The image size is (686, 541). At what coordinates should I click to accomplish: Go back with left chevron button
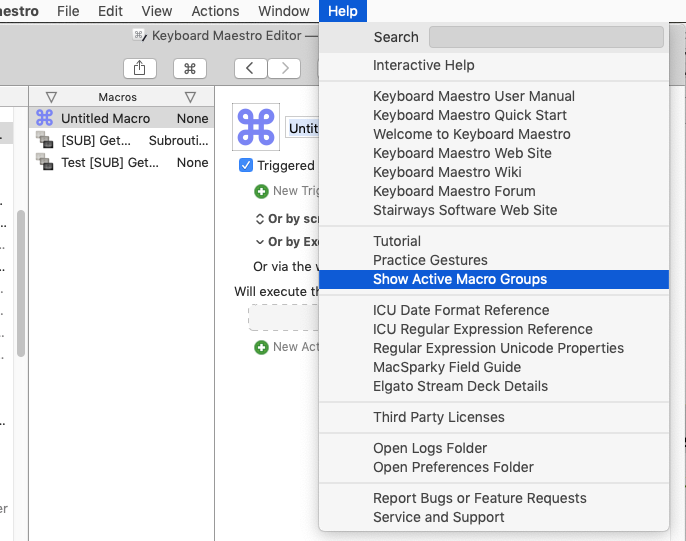[x=250, y=69]
